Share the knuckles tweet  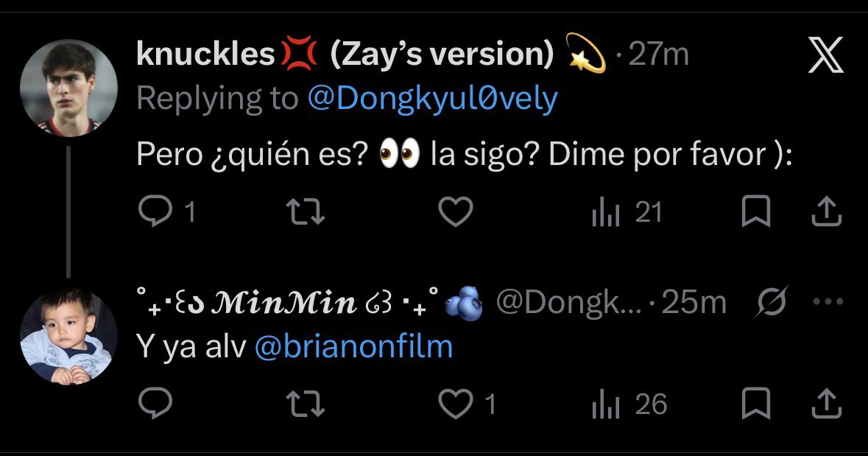point(827,211)
